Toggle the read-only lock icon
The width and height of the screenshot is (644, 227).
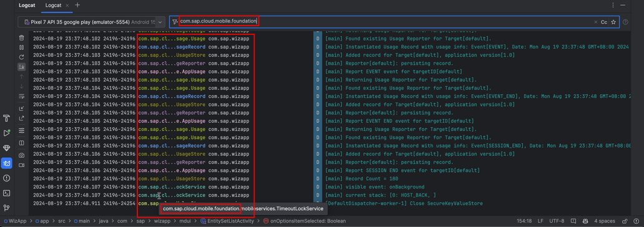pyautogui.click(x=624, y=221)
